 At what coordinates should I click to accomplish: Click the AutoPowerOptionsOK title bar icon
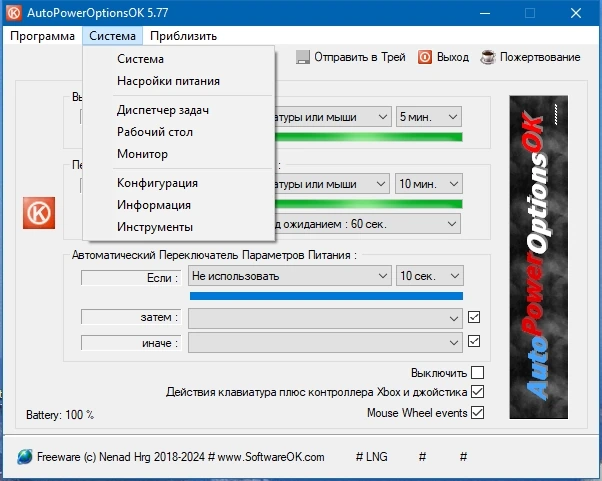tap(14, 13)
